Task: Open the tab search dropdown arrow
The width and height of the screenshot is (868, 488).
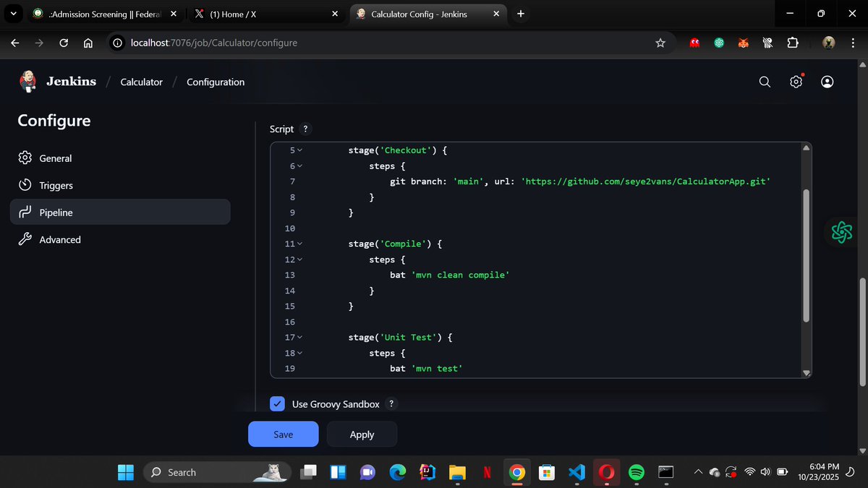Action: (x=13, y=14)
